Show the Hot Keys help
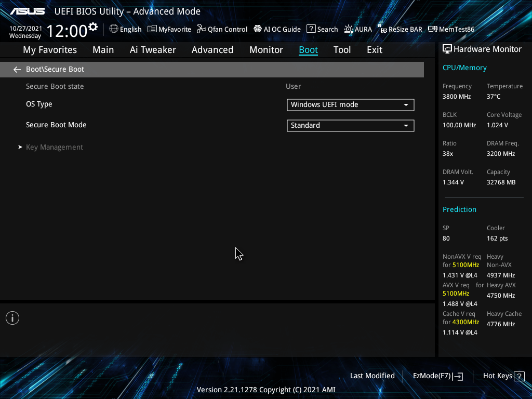The width and height of the screenshot is (532, 399). [x=503, y=376]
